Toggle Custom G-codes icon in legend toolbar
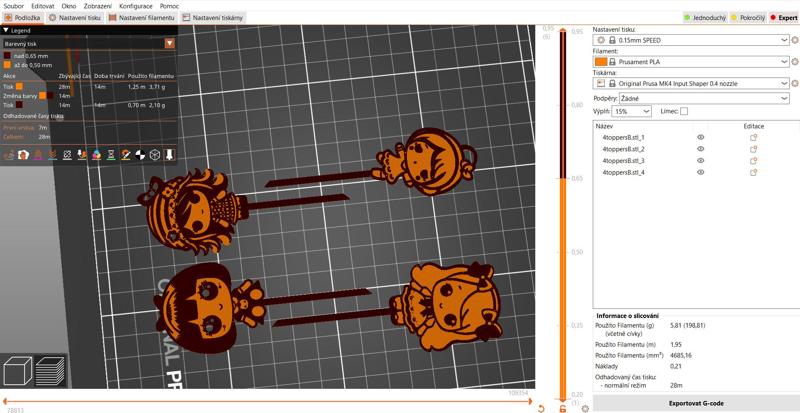The height and width of the screenshot is (413, 800). (126, 155)
